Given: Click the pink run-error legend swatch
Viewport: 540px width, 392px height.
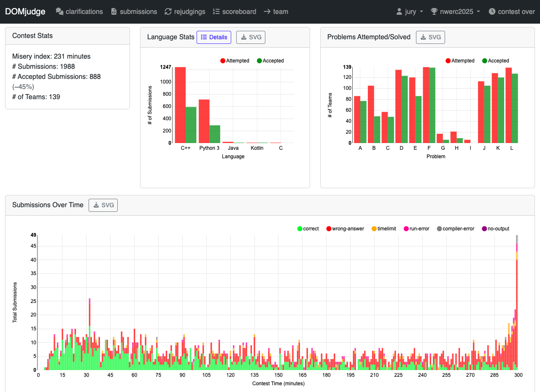Looking at the screenshot, I should coord(406,229).
